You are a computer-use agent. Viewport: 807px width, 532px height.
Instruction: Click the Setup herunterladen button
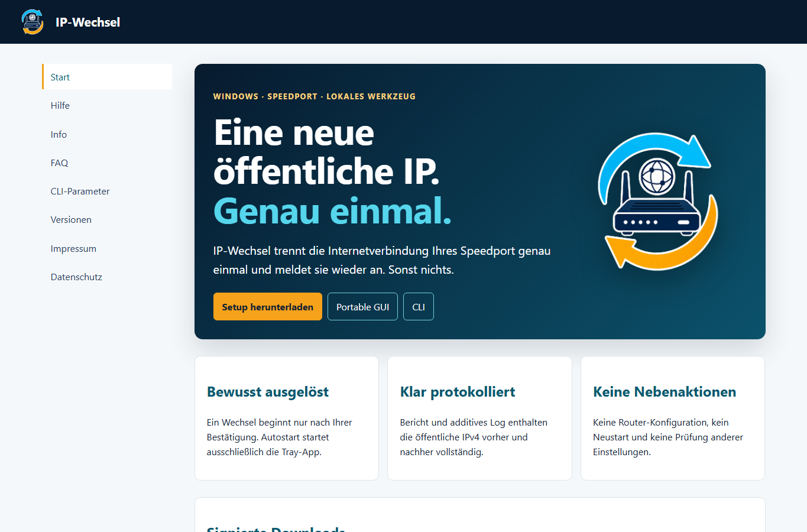[268, 307]
